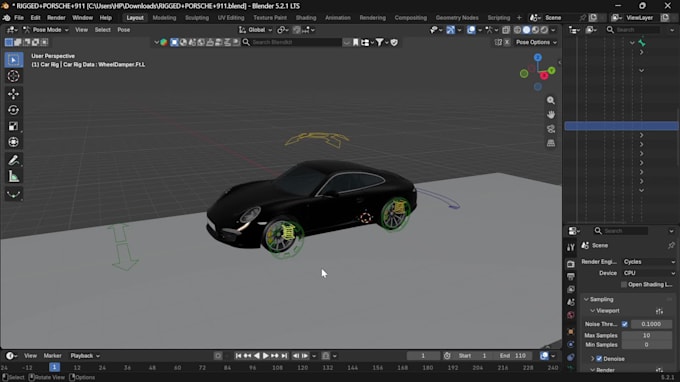Image resolution: width=680 pixels, height=382 pixels.
Task: Jump to the timeline end frame
Action: 284,356
